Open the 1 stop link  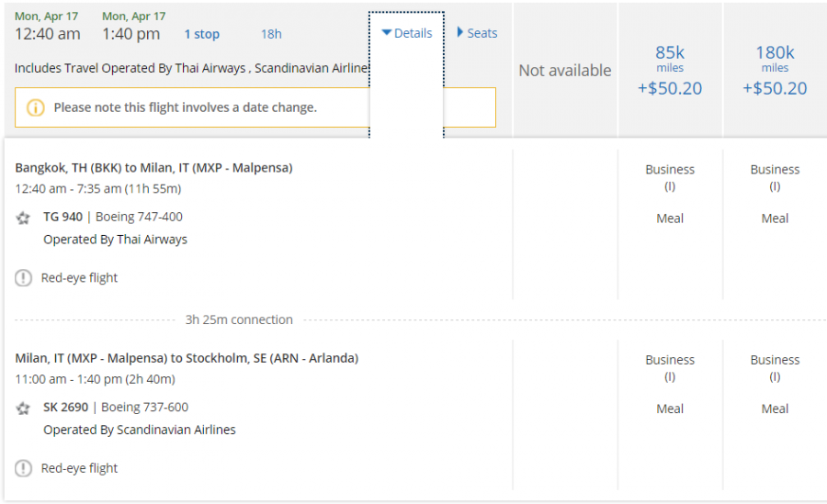pyautogui.click(x=201, y=34)
